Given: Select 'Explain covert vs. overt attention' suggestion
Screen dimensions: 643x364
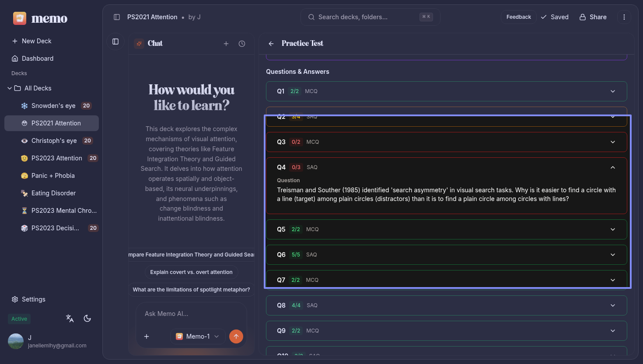Looking at the screenshot, I should coord(191,272).
